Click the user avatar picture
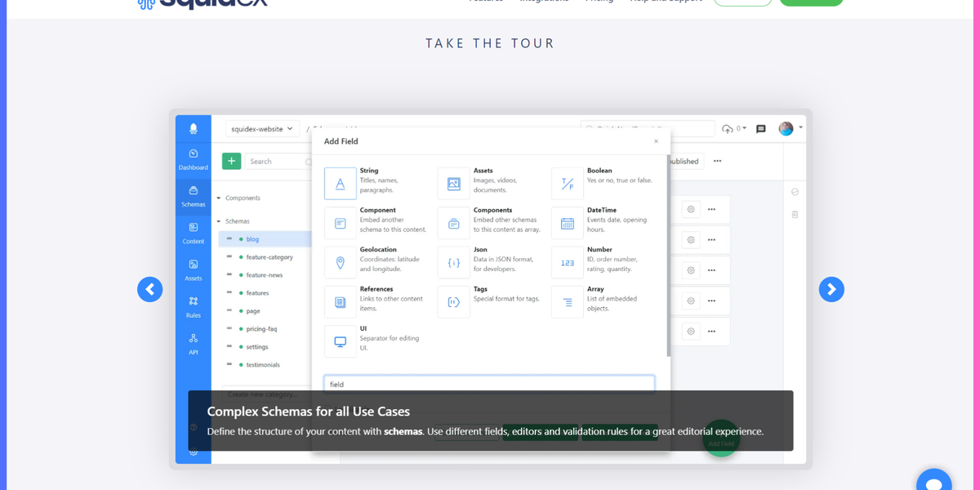 tap(786, 128)
